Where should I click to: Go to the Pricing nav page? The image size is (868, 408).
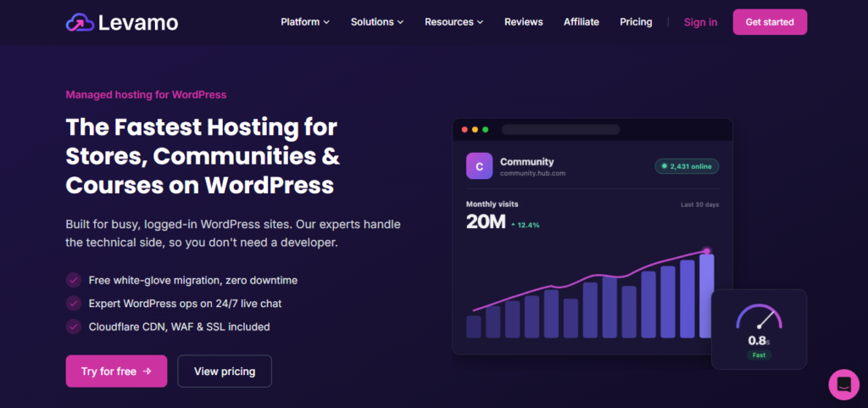point(636,22)
